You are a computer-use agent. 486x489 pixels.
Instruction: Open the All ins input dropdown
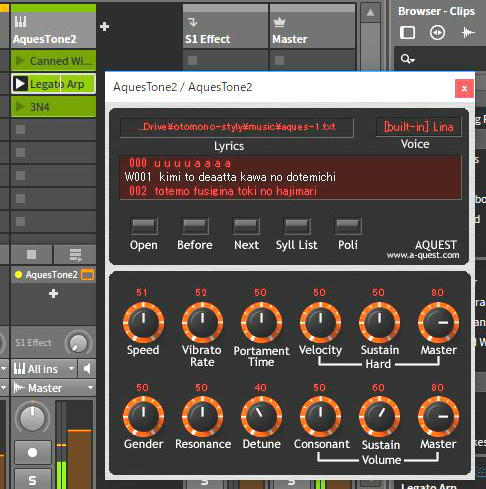(44, 369)
